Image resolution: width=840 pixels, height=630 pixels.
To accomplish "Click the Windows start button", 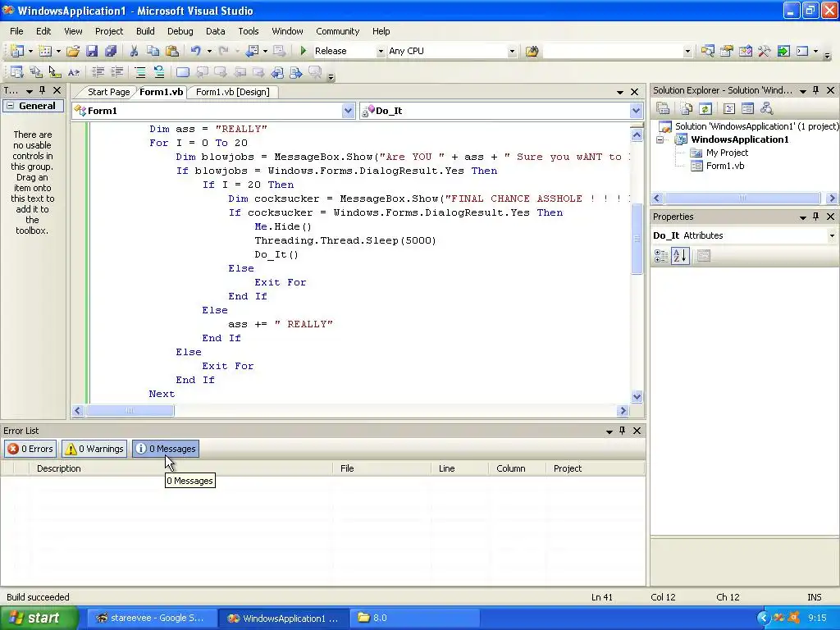I will (x=39, y=619).
